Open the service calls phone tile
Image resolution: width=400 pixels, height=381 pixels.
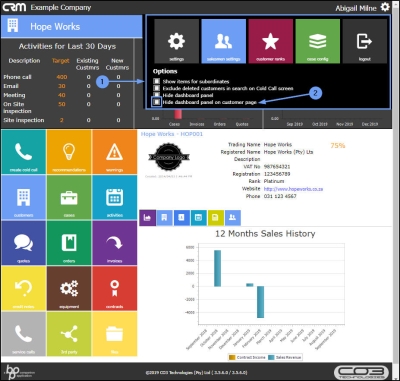click(x=24, y=334)
